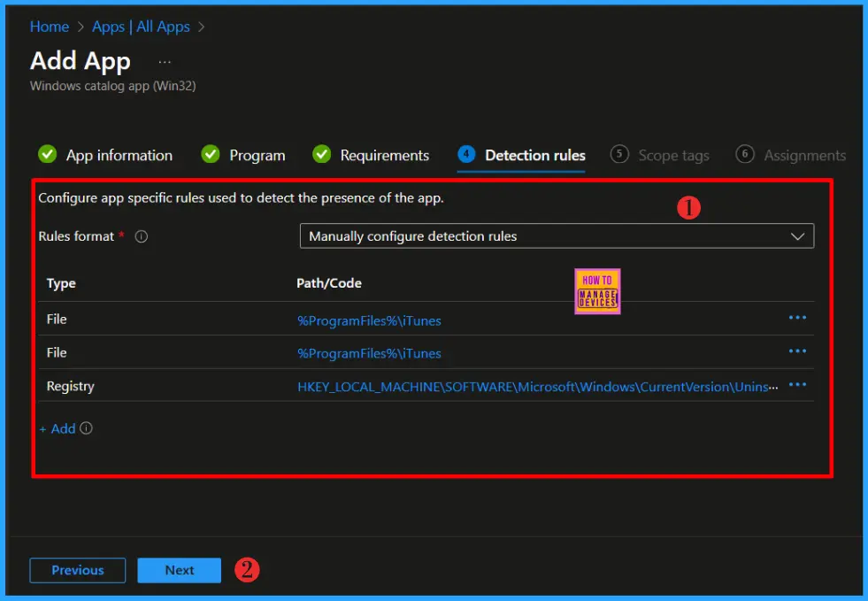Select the Detection rules tab
This screenshot has height=601, width=868.
click(x=521, y=155)
